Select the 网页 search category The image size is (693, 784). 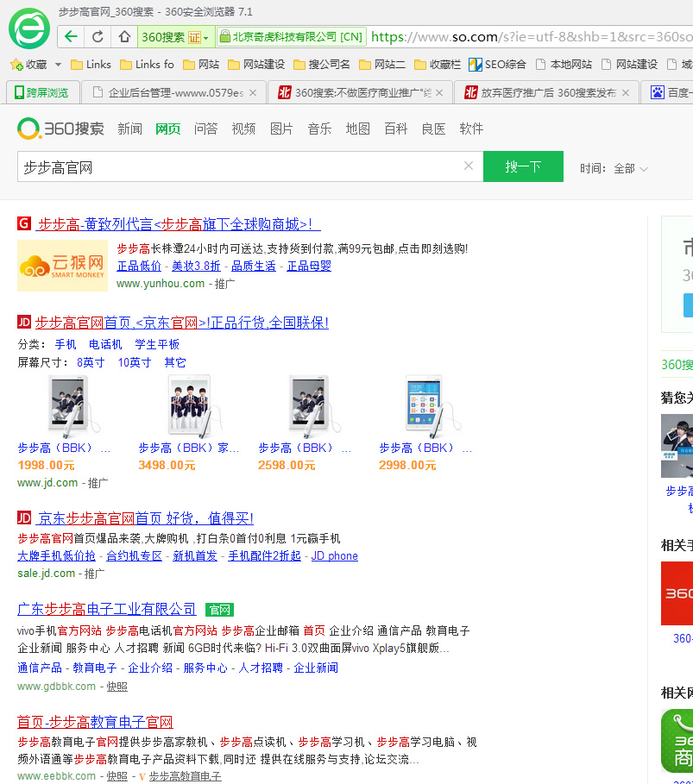(x=168, y=129)
